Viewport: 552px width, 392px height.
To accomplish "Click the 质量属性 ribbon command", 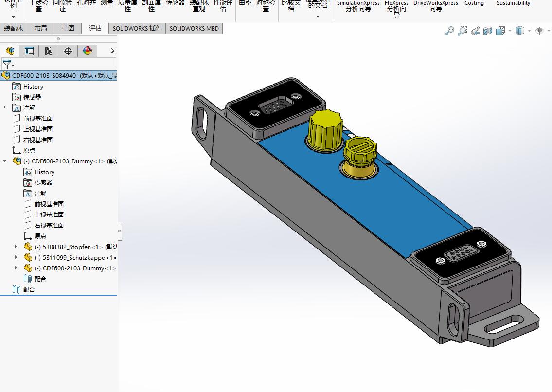I will click(127, 5).
